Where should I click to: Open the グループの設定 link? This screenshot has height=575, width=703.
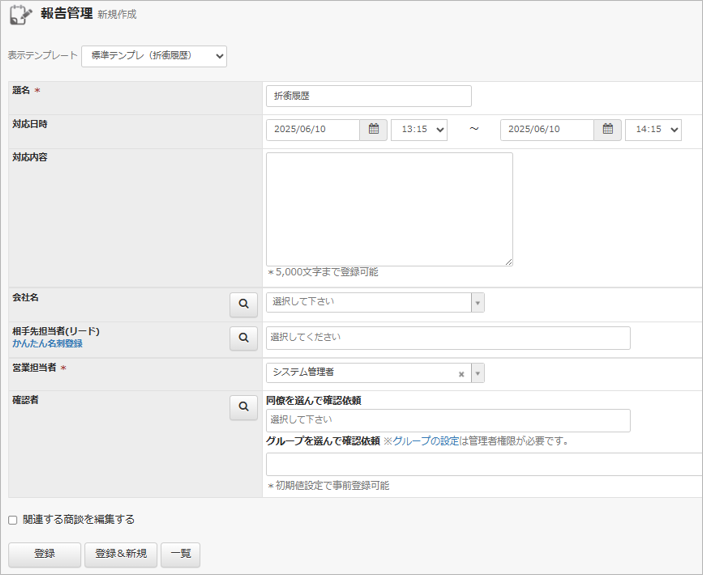point(425,441)
